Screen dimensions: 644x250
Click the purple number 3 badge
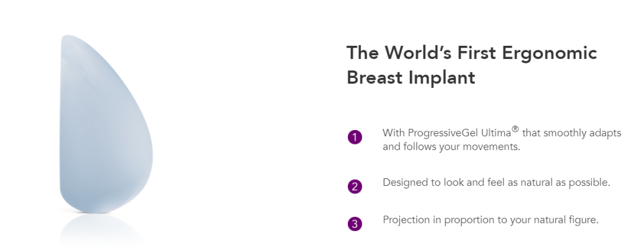pyautogui.click(x=355, y=224)
